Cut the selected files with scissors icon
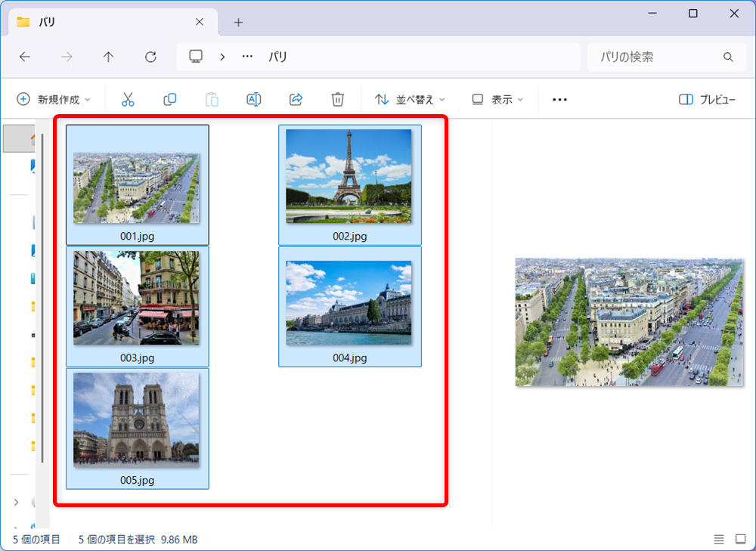The height and width of the screenshot is (551, 756). 127,99
